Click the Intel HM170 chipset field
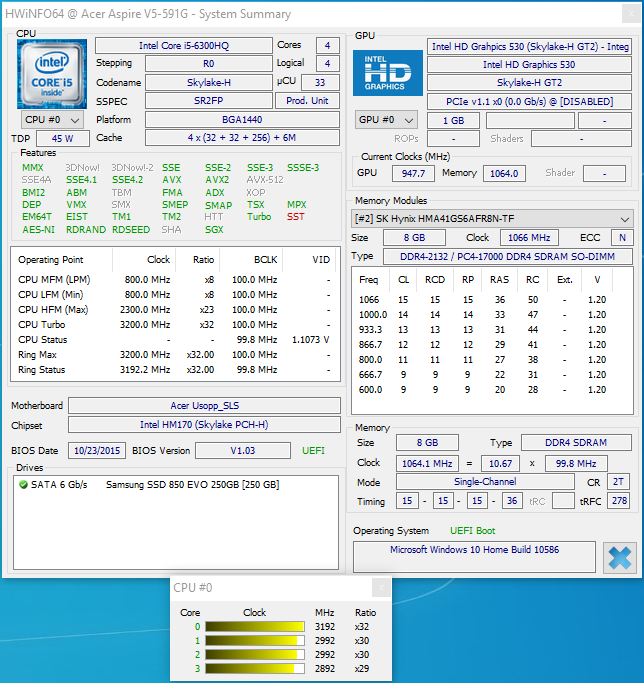Screen dimensions: 644x683 [204, 425]
